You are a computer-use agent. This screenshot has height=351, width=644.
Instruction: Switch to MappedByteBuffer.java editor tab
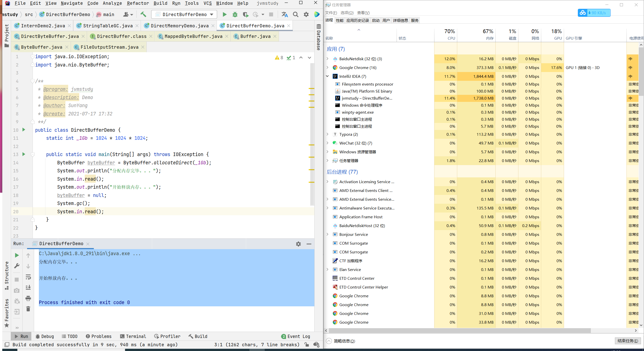193,36
